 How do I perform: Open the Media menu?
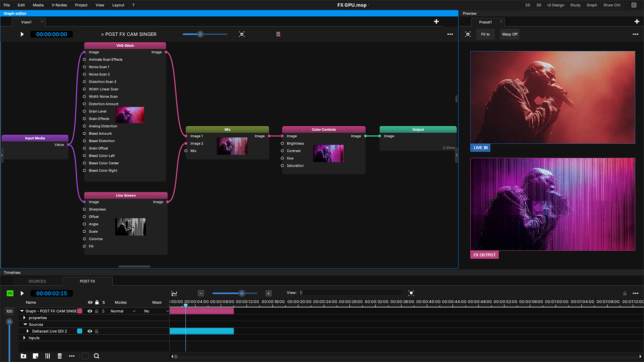click(x=38, y=5)
